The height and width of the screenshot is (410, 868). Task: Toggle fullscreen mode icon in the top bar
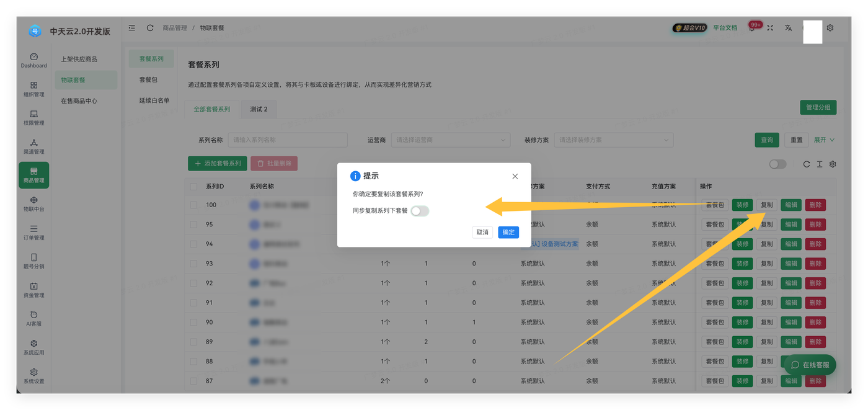pyautogui.click(x=770, y=28)
